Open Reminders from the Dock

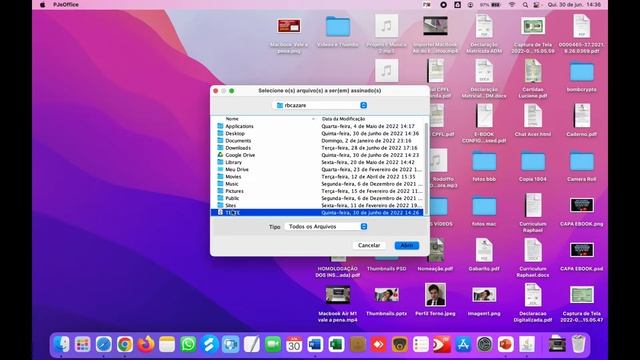(421, 344)
